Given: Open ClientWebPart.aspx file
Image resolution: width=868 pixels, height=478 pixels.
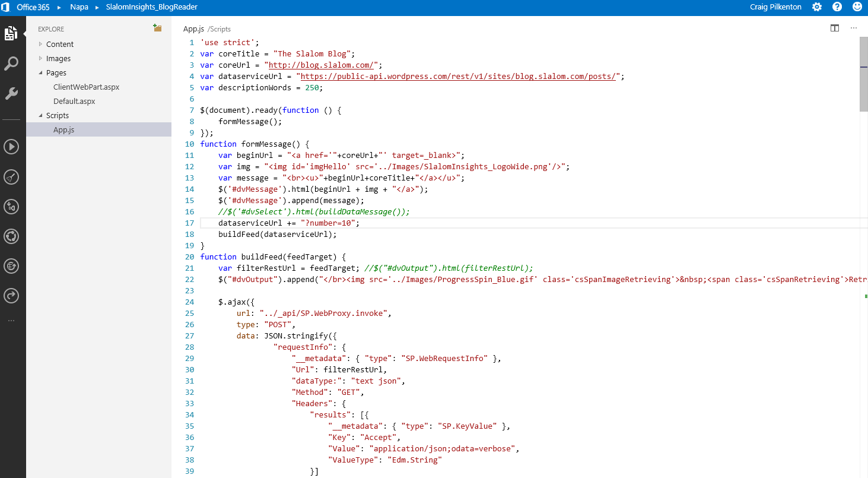Looking at the screenshot, I should 86,87.
